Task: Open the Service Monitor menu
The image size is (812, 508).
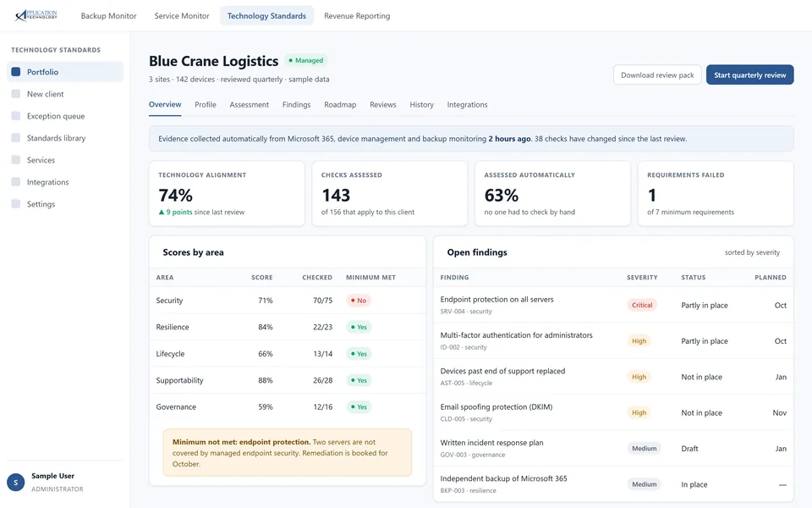Action: point(182,16)
